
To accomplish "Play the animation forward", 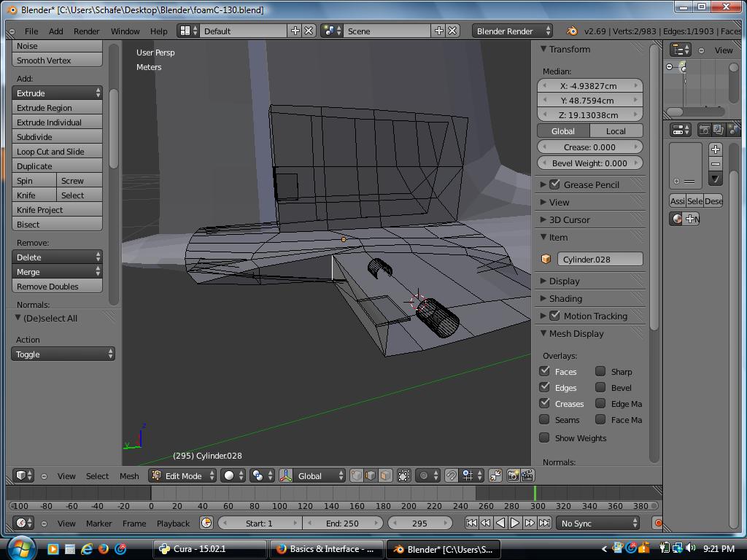I will coord(515,523).
